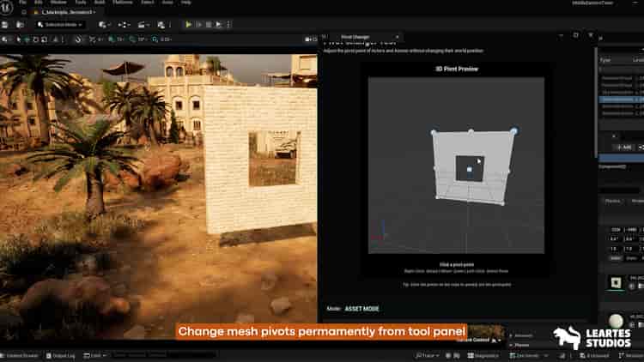Pick the bottom-right corner pivot point in the preview
Viewport: 644px width, 362px height.
point(502,202)
